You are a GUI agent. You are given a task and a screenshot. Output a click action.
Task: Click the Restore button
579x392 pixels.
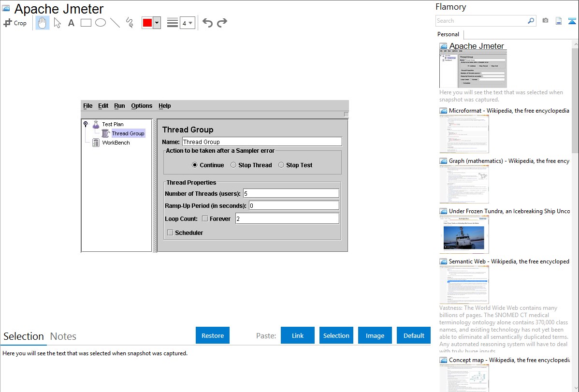pos(213,335)
